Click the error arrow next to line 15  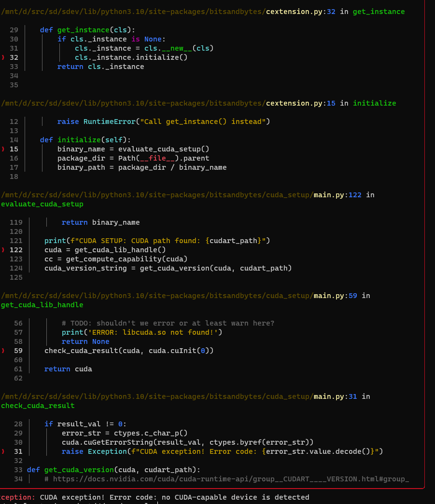[3, 149]
